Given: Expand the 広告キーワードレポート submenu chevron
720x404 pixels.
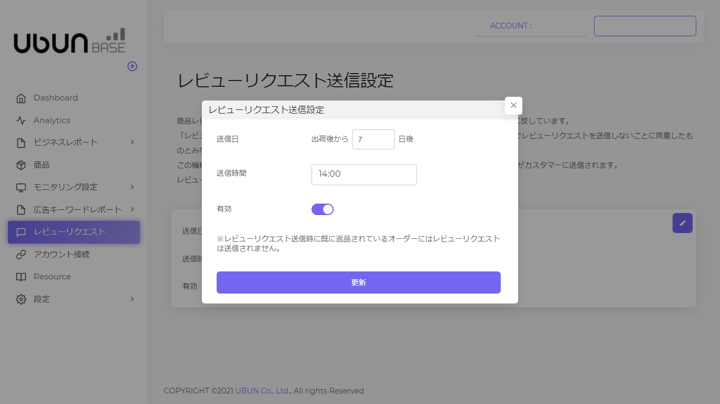Looking at the screenshot, I should 132,209.
